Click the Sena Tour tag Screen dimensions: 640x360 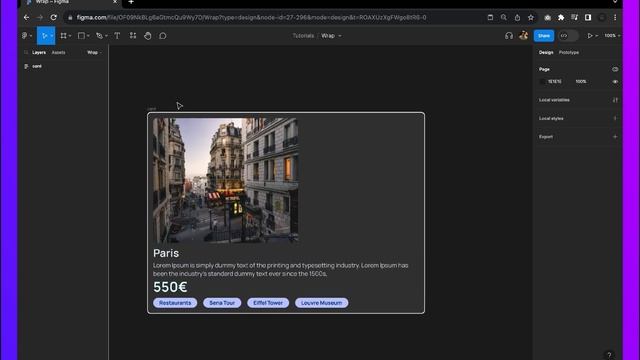tap(222, 303)
